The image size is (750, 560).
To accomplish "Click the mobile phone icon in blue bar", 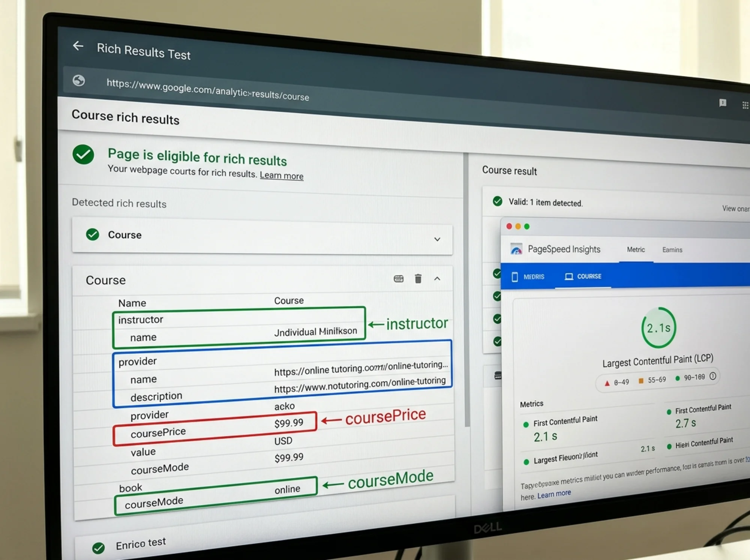I will click(515, 277).
